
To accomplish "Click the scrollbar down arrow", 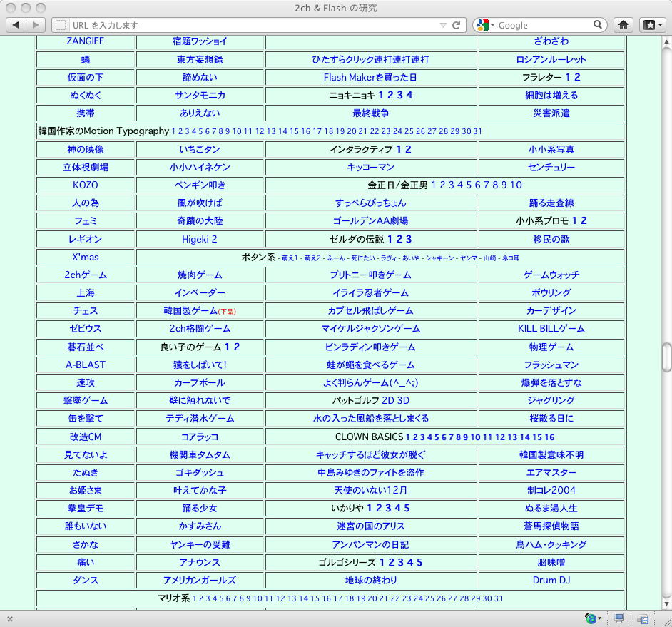I will coord(666,604).
